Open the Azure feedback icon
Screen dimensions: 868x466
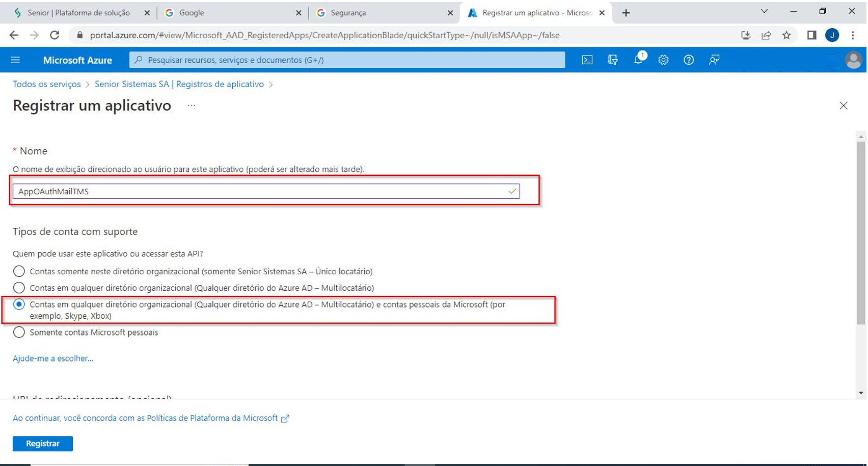coord(714,60)
